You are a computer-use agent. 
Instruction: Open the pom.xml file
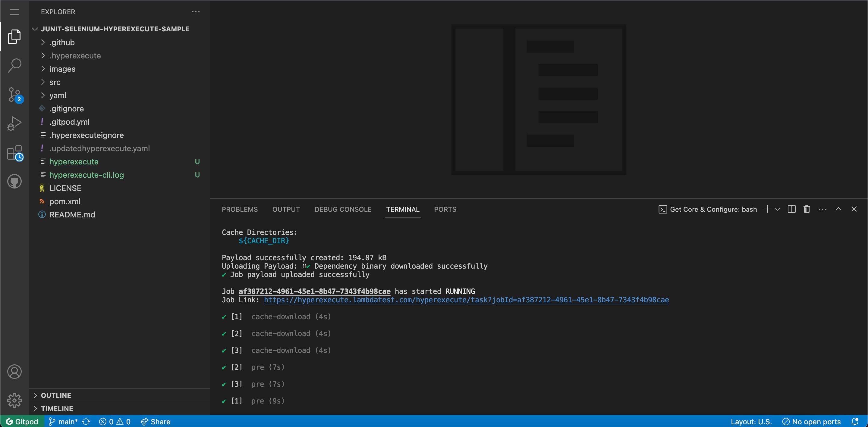65,201
